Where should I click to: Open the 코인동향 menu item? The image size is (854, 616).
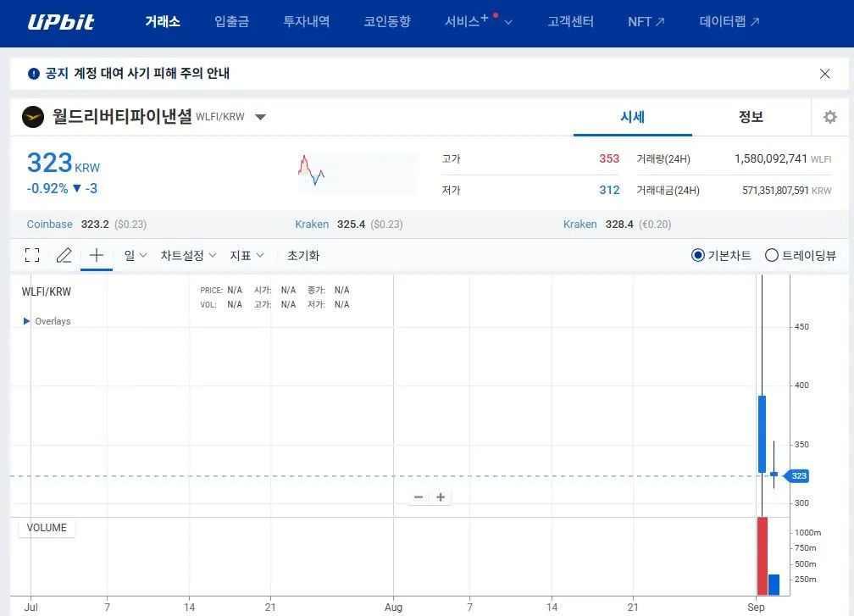(387, 23)
